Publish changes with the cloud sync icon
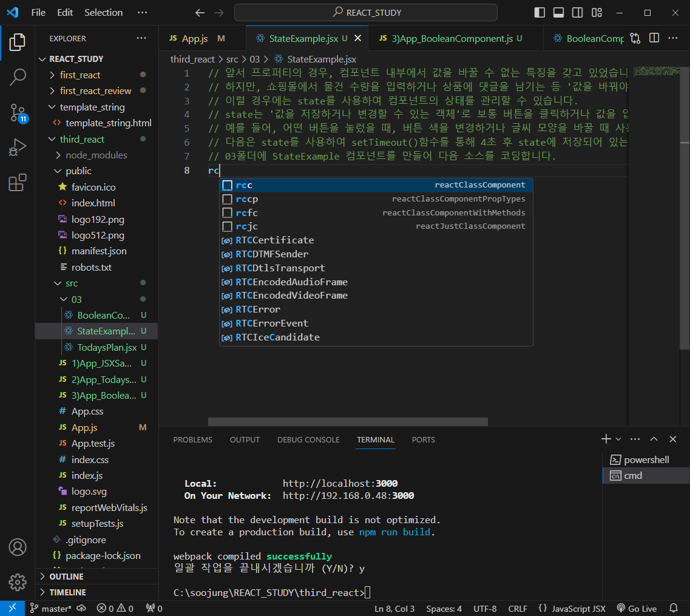The height and width of the screenshot is (616, 690). [81, 609]
